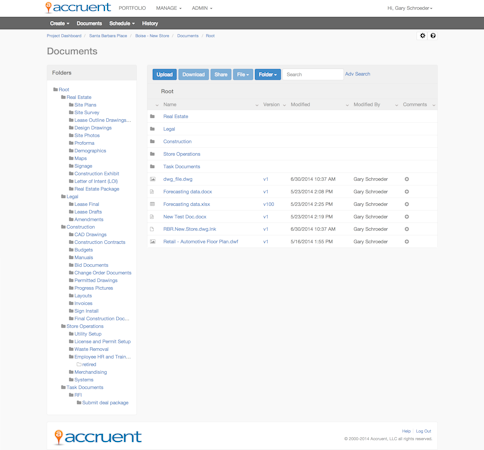The height and width of the screenshot is (450, 484).
Task: Click spreadsheet icon for Forecasting data.xlsx
Action: (152, 204)
